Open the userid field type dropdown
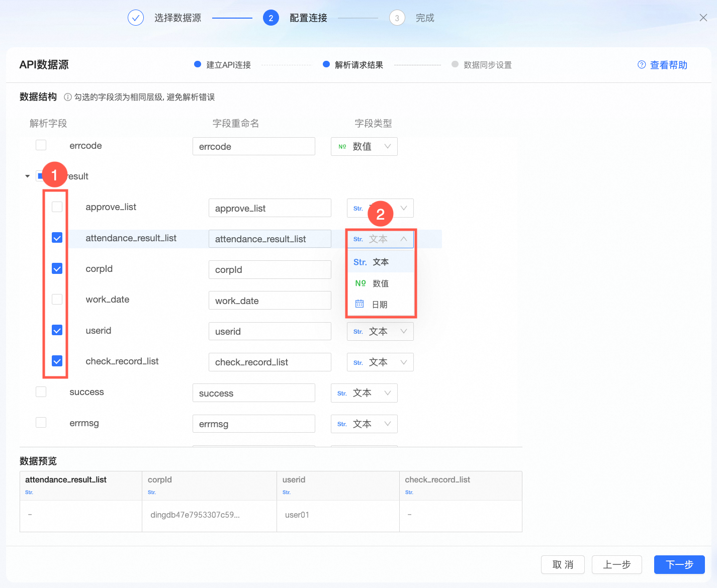The width and height of the screenshot is (717, 588). coord(380,331)
